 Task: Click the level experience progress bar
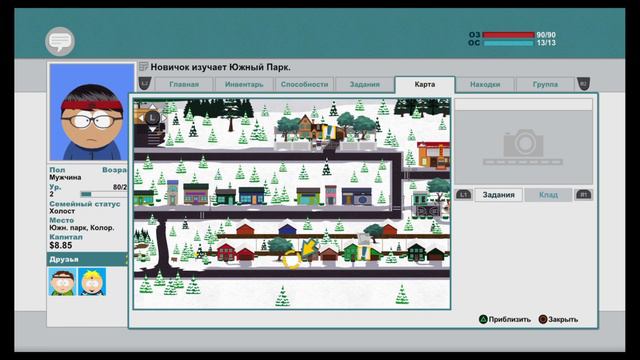click(104, 194)
